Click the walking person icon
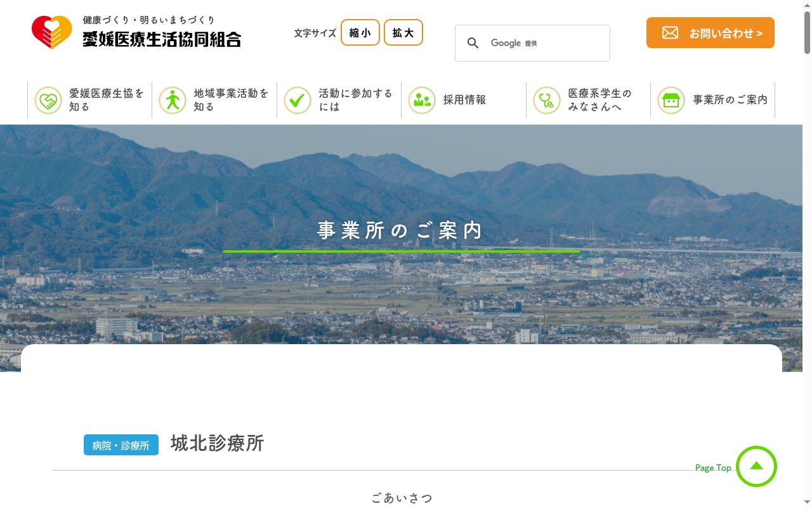This screenshot has height=508, width=812. pos(173,100)
